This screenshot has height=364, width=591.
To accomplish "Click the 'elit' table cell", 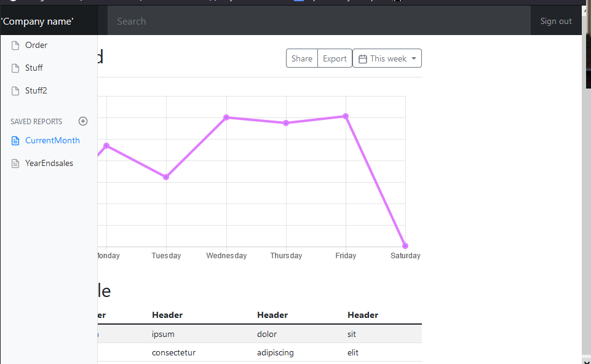I will (x=353, y=353).
